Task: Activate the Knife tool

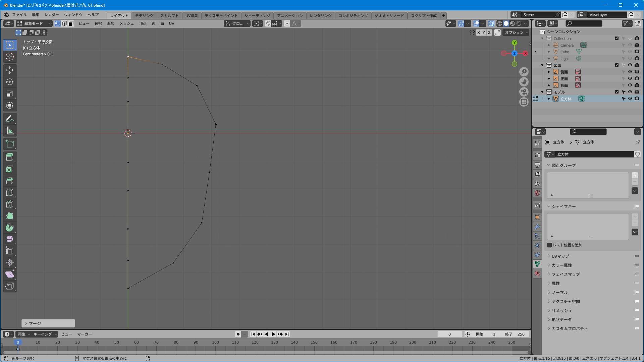Action: point(10,204)
